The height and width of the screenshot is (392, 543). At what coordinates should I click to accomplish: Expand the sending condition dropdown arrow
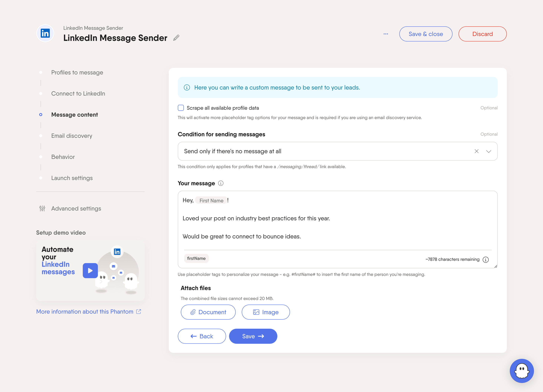pyautogui.click(x=489, y=151)
